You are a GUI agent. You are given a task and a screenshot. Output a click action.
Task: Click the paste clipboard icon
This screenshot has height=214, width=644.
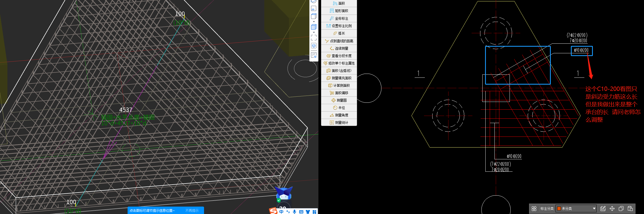[x=630, y=209]
